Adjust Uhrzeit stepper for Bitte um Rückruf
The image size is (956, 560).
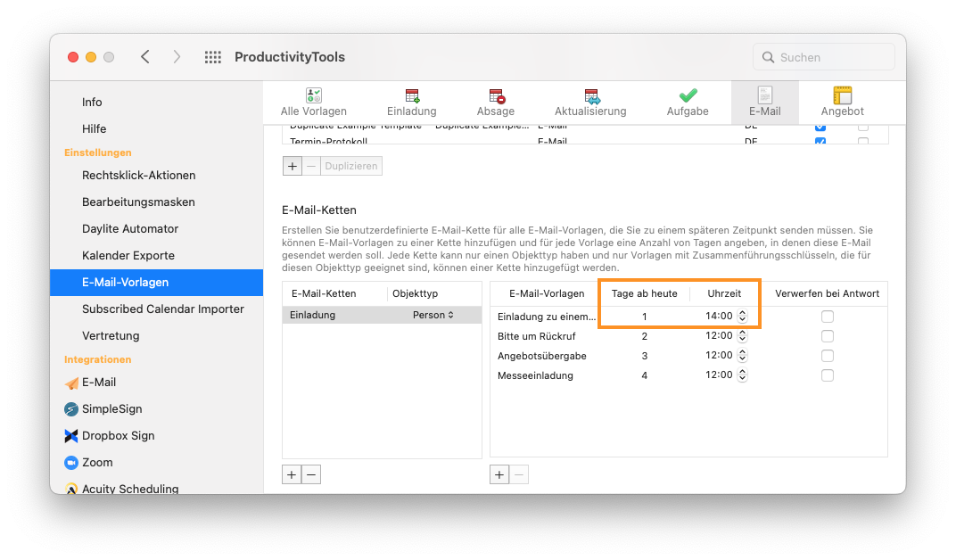point(742,336)
